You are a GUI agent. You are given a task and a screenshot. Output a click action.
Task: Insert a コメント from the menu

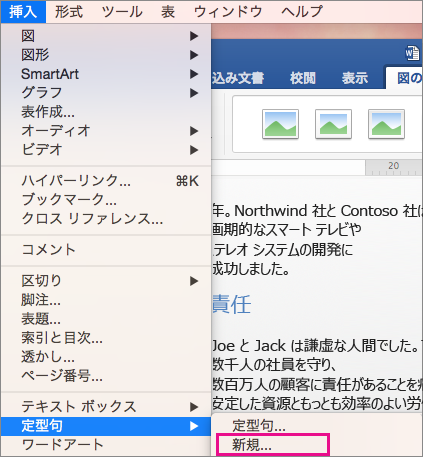point(106,250)
